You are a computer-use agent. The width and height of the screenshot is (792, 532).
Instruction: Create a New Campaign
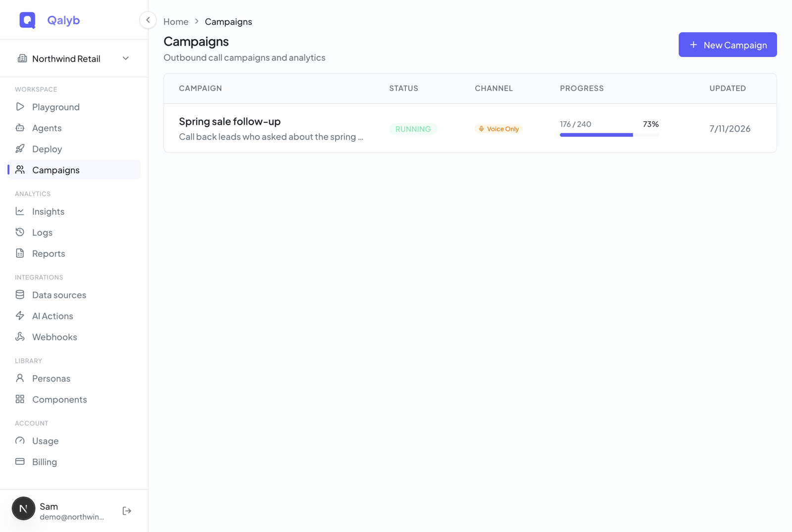728,45
